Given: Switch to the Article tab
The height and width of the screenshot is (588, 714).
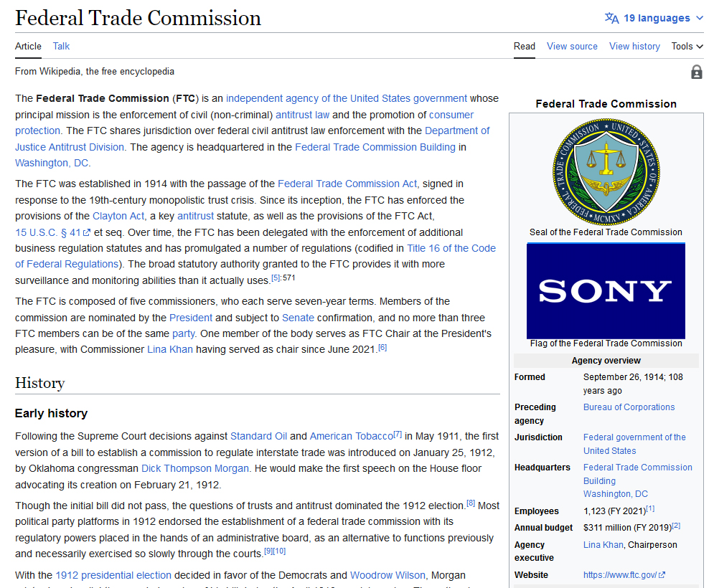Looking at the screenshot, I should tap(28, 47).
